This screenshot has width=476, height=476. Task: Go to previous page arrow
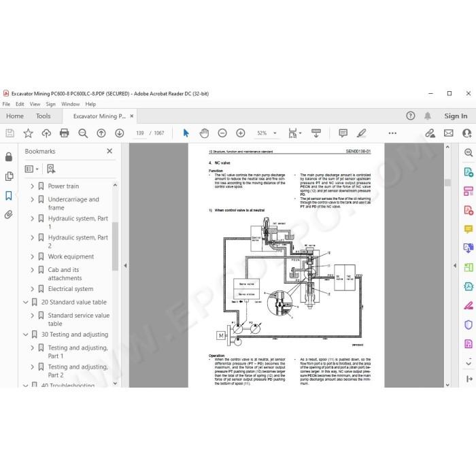tap(101, 133)
